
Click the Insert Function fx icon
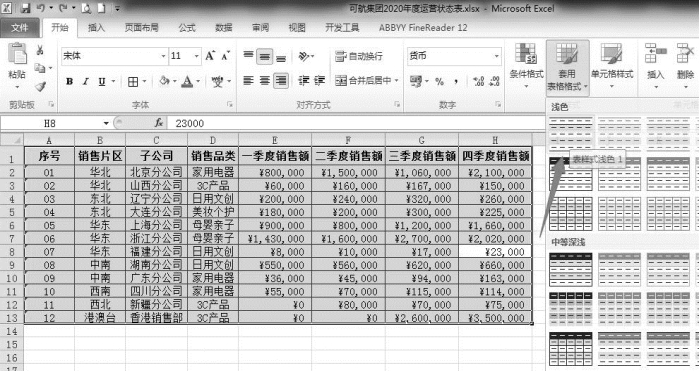click(x=159, y=123)
